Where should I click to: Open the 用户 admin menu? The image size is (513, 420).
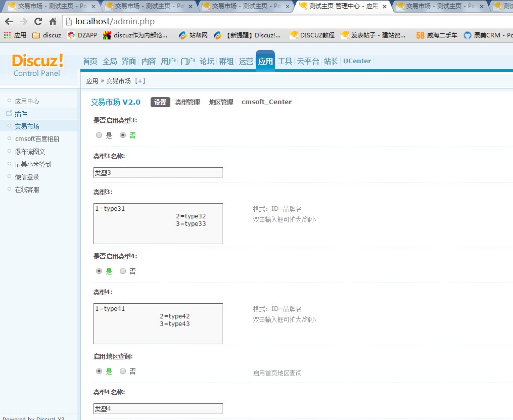click(168, 61)
